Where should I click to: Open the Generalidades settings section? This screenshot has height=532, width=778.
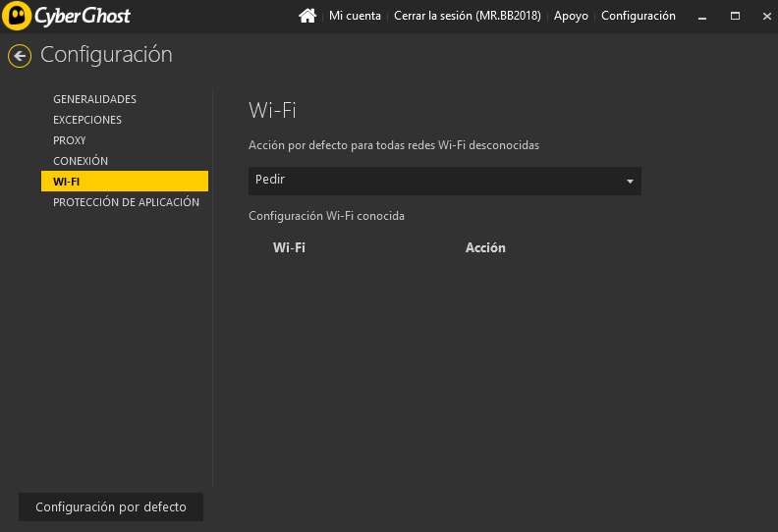(x=94, y=99)
